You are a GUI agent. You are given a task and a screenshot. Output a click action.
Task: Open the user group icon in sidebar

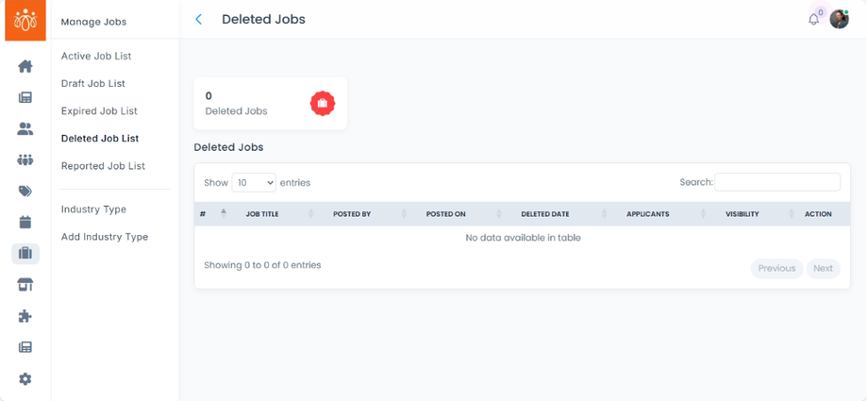(25, 159)
